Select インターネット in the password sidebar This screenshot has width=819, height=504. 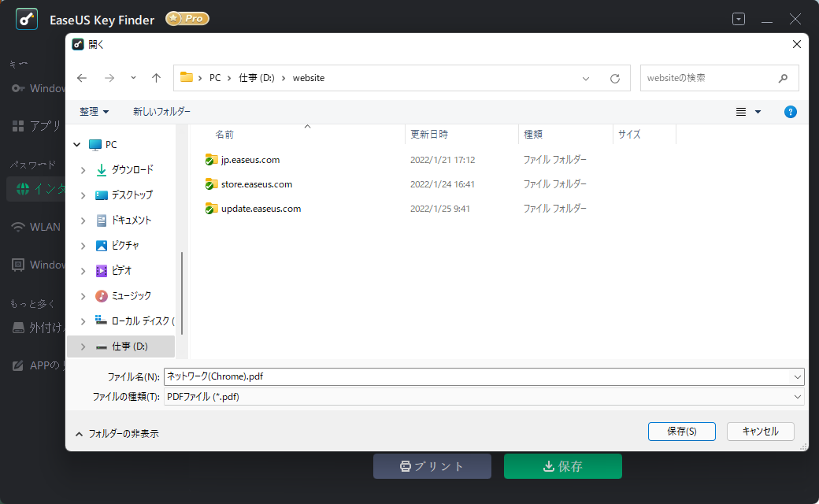coord(37,188)
